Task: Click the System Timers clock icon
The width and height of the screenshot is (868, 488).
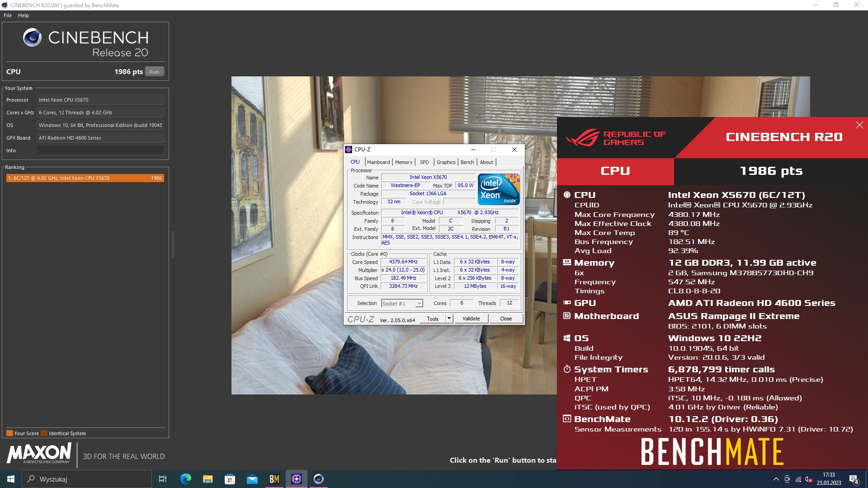Action: [x=567, y=369]
